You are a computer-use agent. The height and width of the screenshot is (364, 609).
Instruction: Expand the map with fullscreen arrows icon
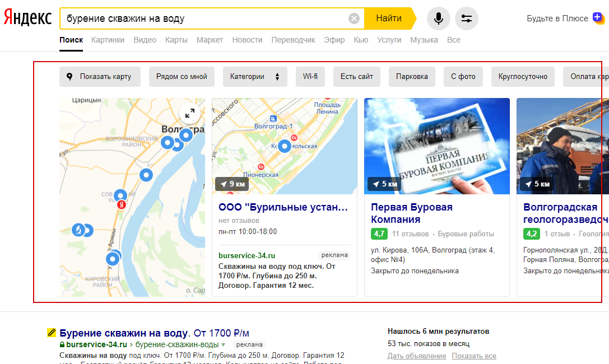point(189,113)
